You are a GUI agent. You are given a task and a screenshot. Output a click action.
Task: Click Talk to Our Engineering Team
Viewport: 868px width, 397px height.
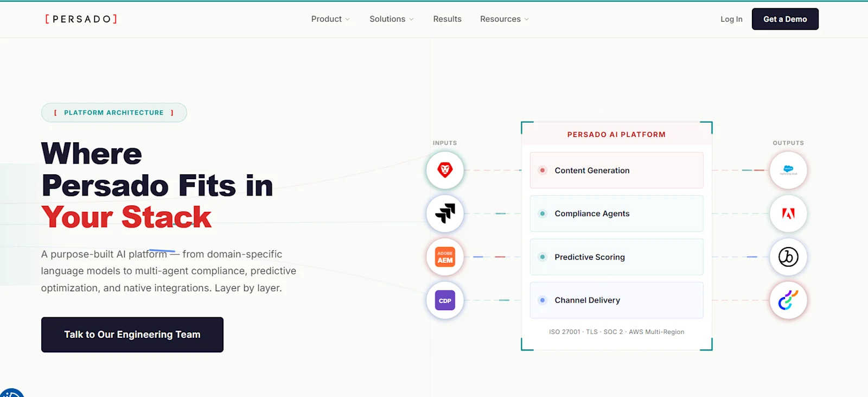[x=132, y=335]
